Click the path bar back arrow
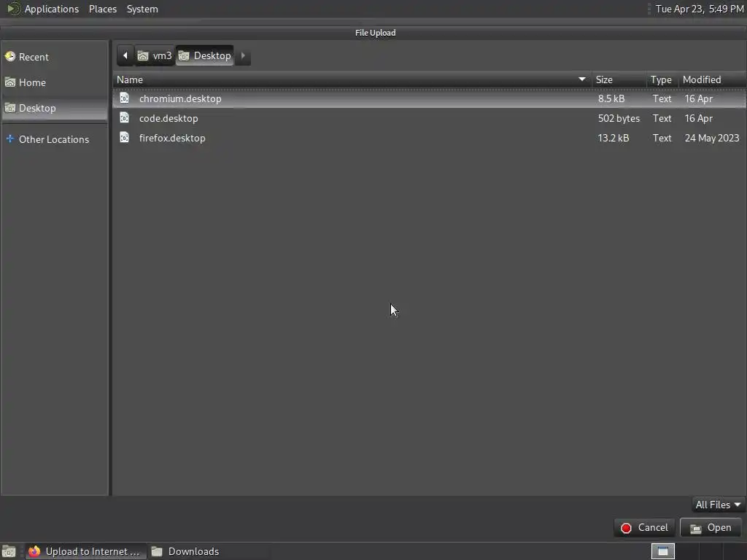 [x=125, y=55]
